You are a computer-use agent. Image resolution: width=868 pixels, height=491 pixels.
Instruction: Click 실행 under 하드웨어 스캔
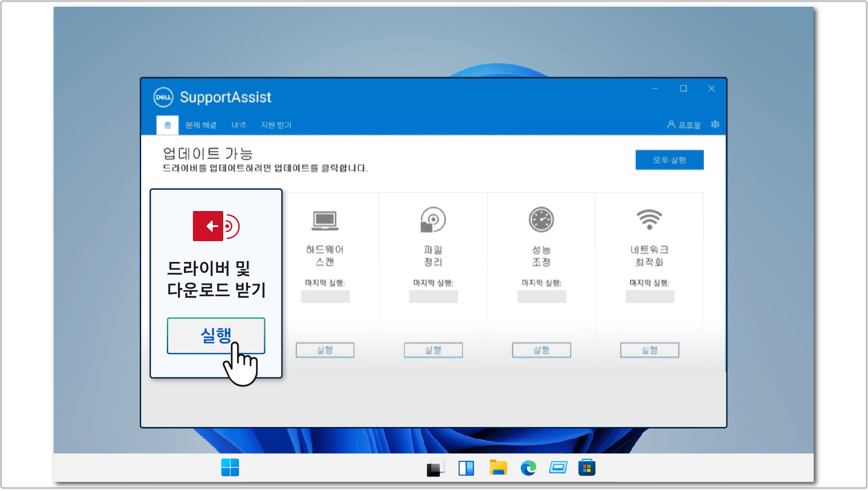coord(325,350)
